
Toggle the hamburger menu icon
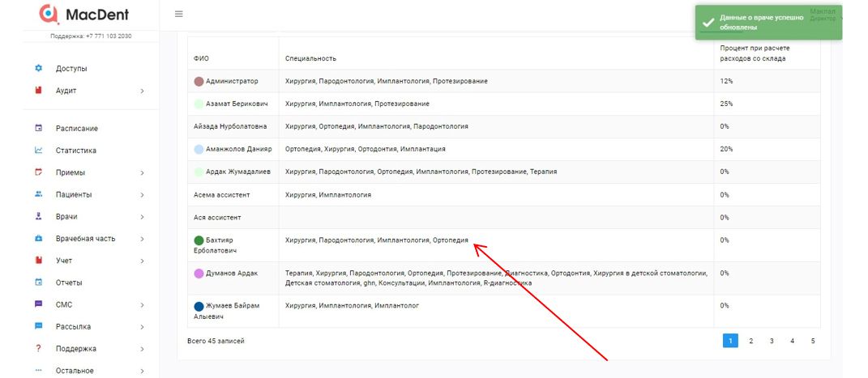click(x=179, y=14)
